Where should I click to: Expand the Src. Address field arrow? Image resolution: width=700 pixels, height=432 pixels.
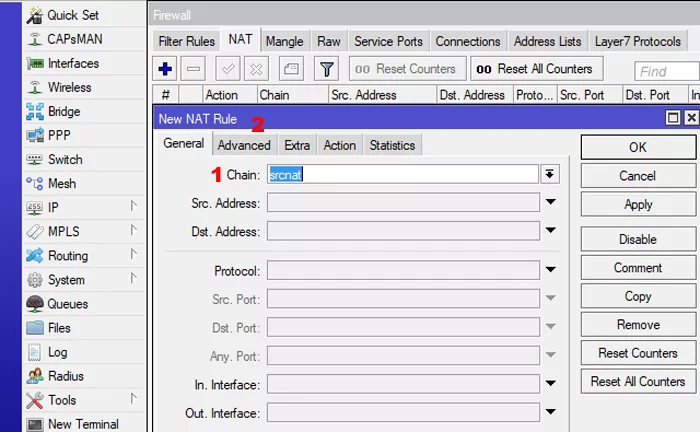[550, 202]
